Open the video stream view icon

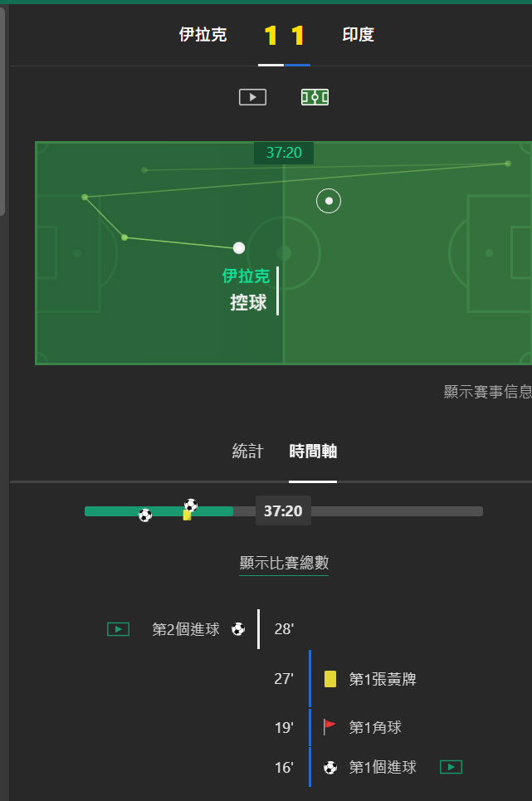(253, 97)
